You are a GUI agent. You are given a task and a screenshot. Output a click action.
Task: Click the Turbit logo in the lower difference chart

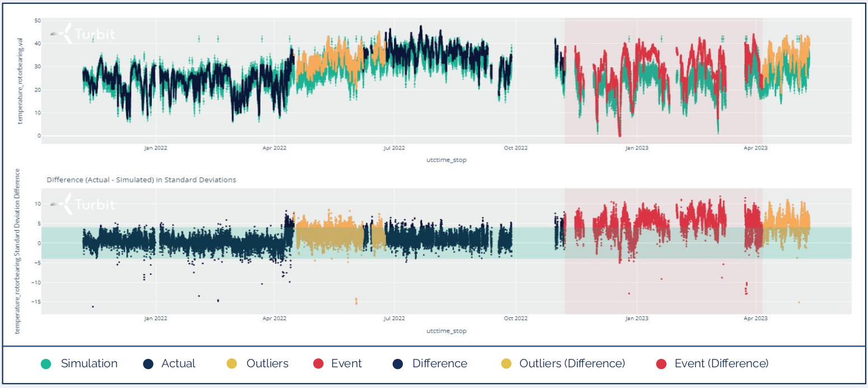[x=83, y=204]
